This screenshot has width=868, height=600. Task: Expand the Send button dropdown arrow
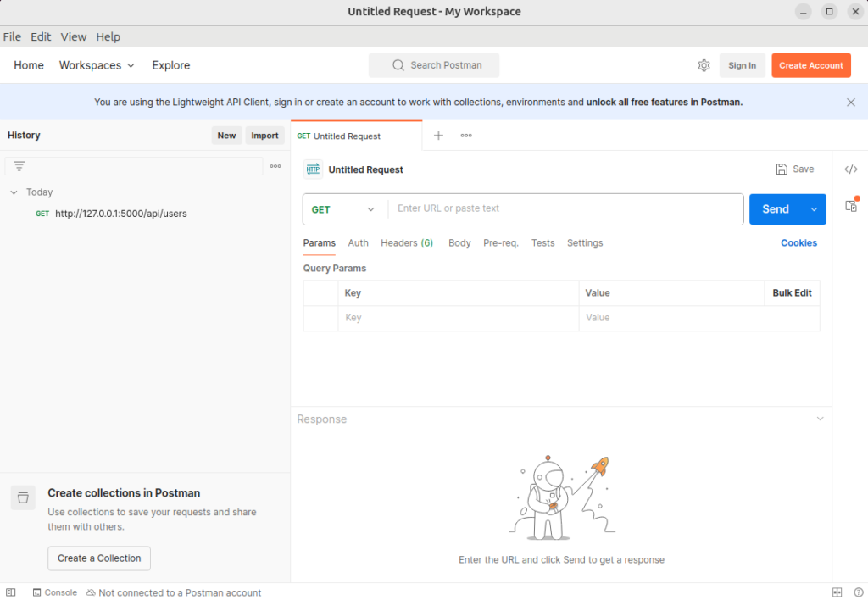814,209
